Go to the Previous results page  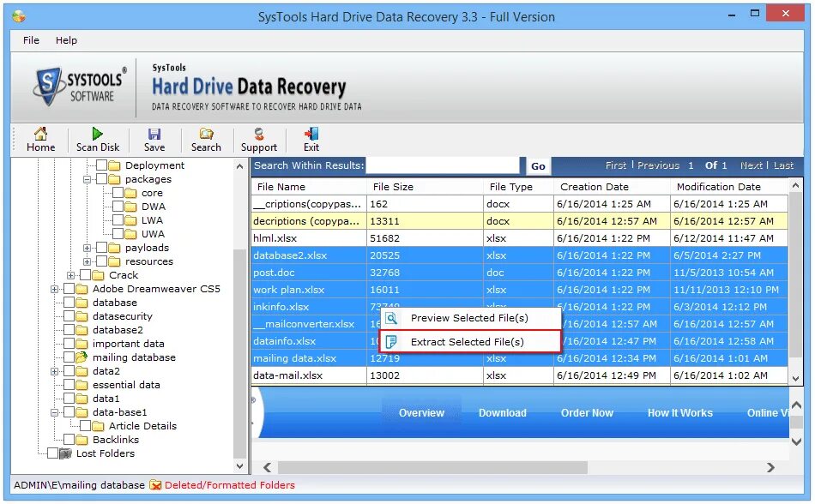coord(659,165)
